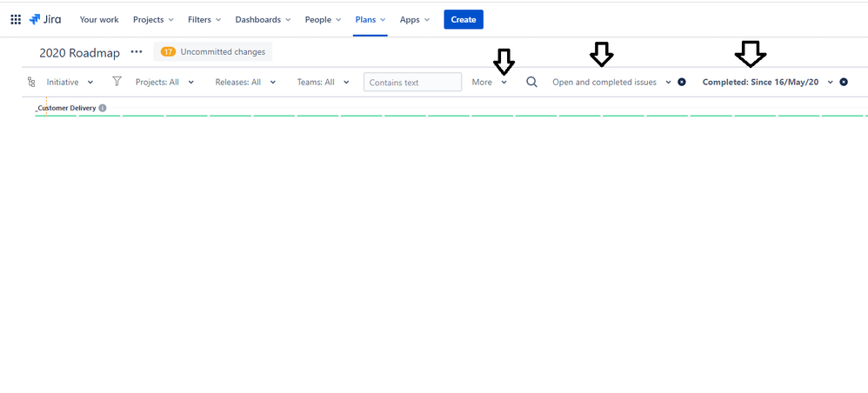Review the 17 Uncommitted changes
Image resolution: width=868 pixels, height=393 pixels.
tap(213, 52)
